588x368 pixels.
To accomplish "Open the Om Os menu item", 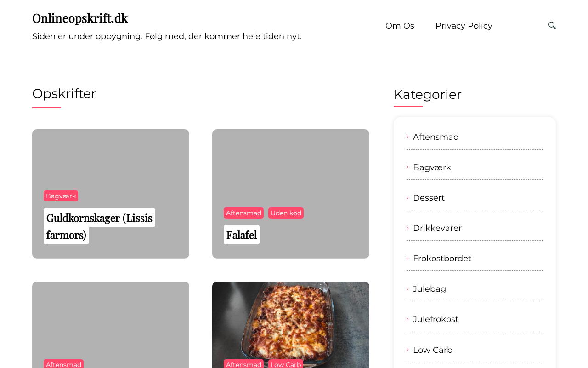I will point(400,26).
